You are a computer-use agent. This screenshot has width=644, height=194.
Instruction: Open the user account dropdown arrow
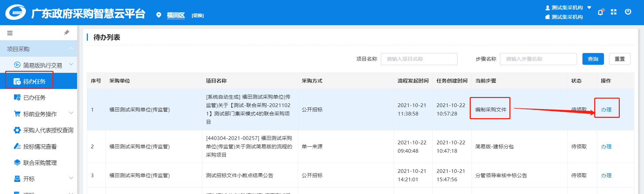pyautogui.click(x=589, y=7)
